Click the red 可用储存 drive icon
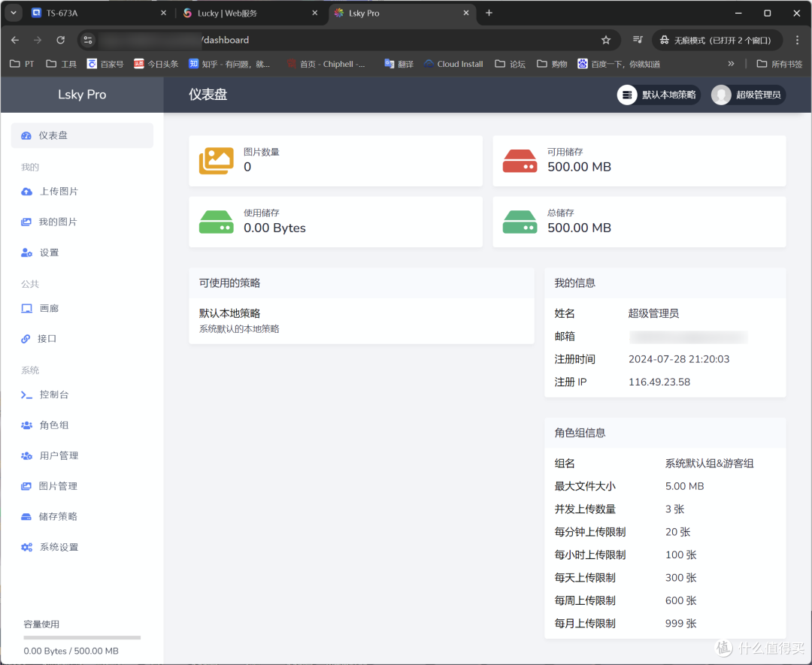The width and height of the screenshot is (812, 665). tap(520, 161)
